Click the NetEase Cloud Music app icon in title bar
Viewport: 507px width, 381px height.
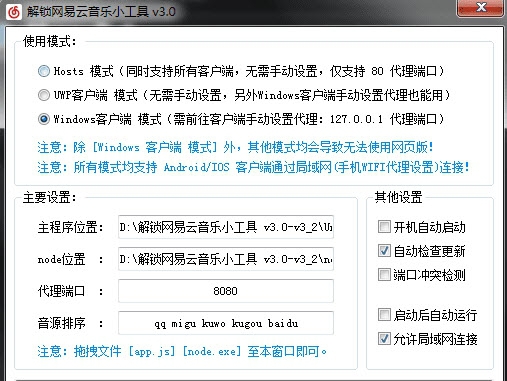(x=14, y=12)
